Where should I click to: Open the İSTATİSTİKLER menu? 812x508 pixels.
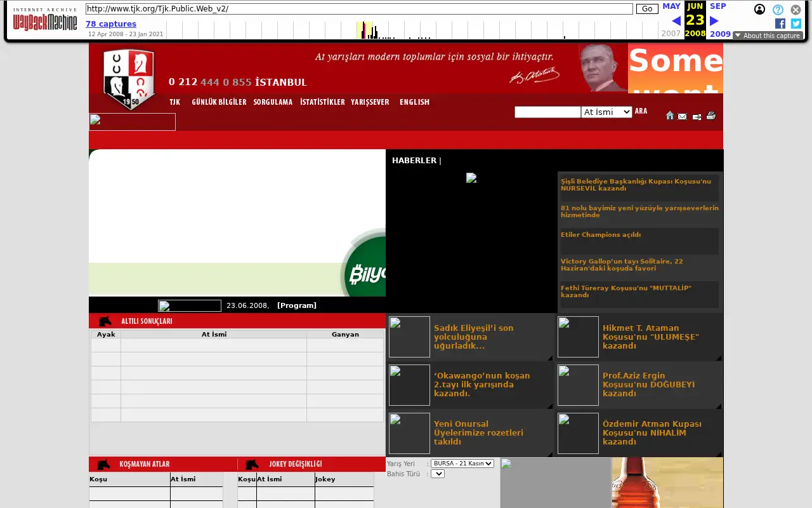[322, 102]
